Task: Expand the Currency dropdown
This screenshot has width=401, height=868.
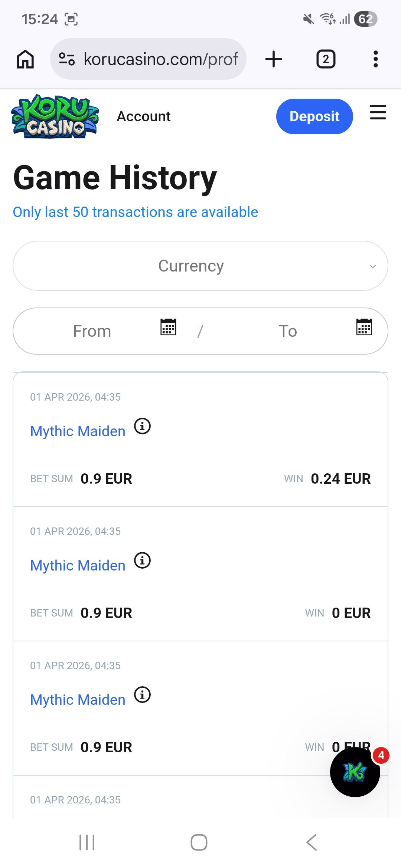Action: (x=200, y=266)
